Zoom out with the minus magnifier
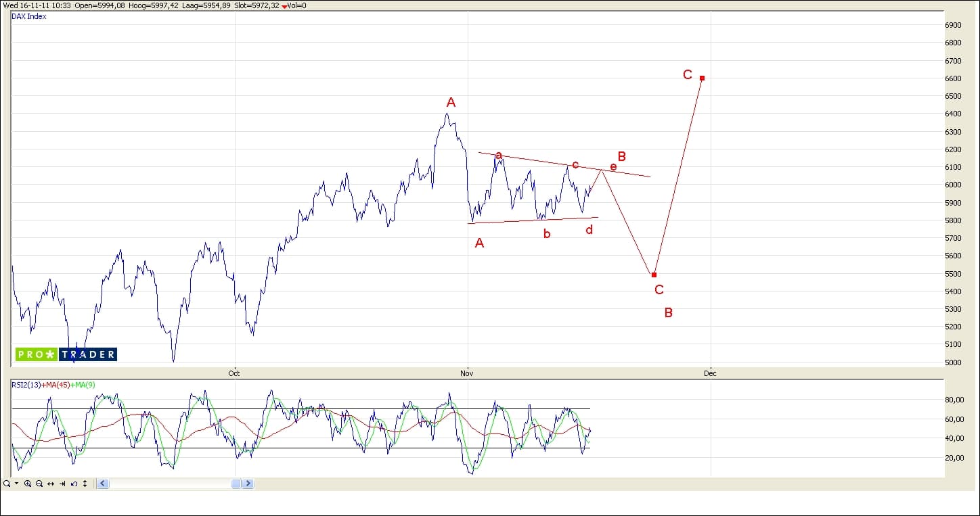This screenshot has width=980, height=516. 39,484
